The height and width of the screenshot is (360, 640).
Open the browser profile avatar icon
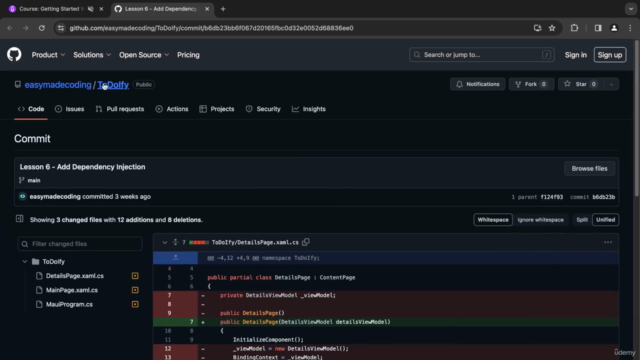point(614,28)
